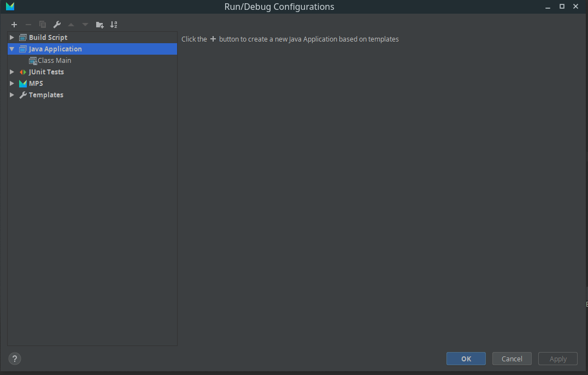The width and height of the screenshot is (588, 375).
Task: Click the Copy Configuration toolbar icon
Action: pyautogui.click(x=43, y=25)
